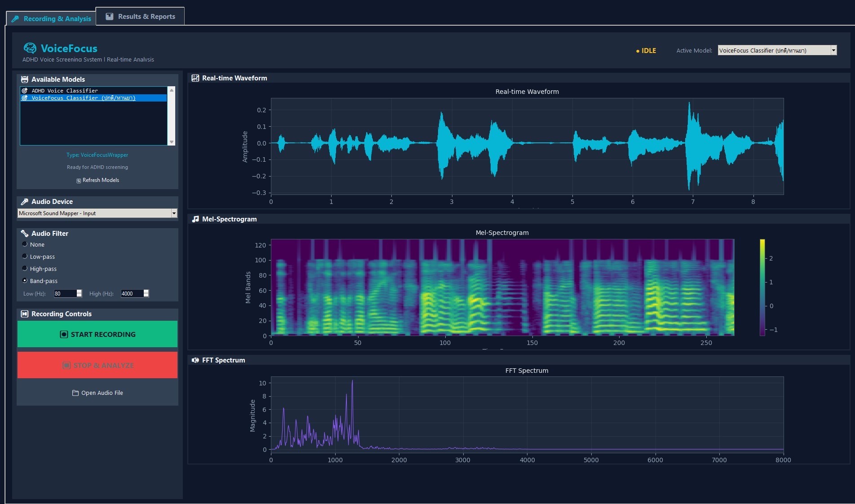The width and height of the screenshot is (855, 504).
Task: Click the refresh icon beside Refresh Models
Action: pyautogui.click(x=79, y=181)
